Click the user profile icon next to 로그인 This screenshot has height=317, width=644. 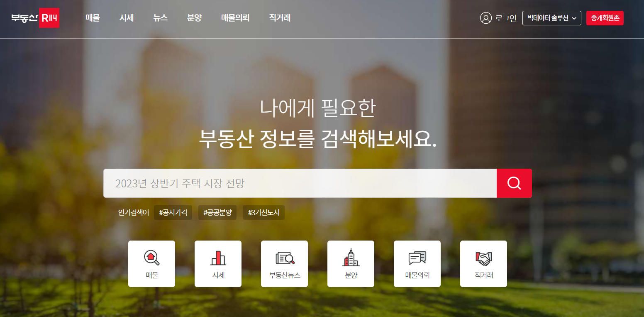pos(485,18)
